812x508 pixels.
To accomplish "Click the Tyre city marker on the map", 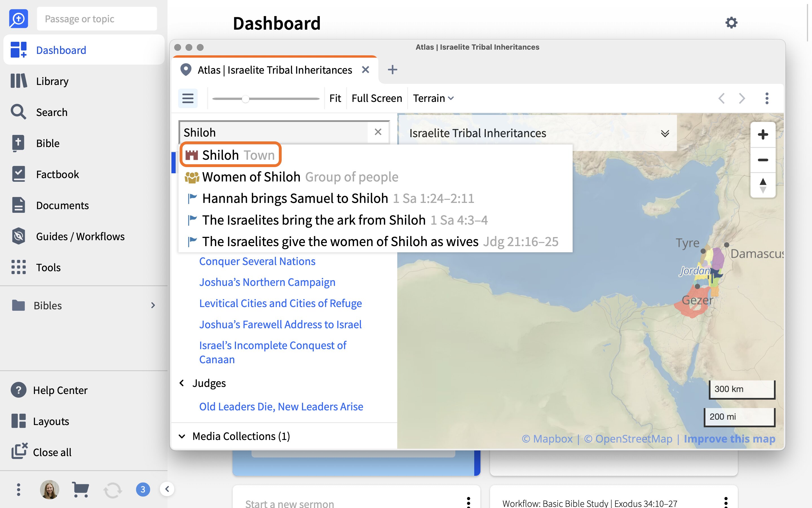I will click(703, 251).
